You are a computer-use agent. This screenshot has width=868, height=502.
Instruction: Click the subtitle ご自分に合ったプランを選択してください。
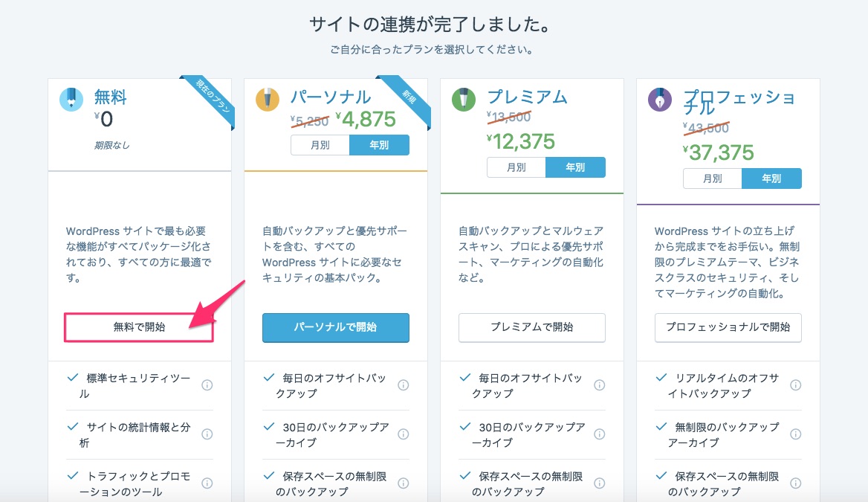tap(432, 50)
